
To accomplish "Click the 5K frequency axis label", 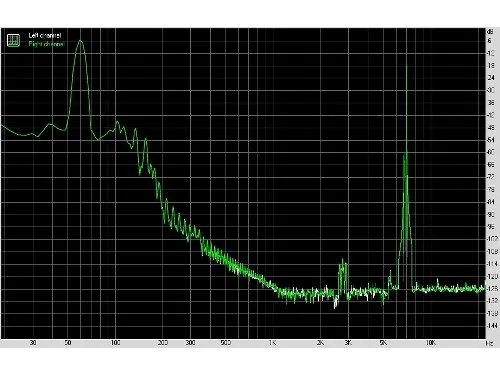I will (383, 343).
